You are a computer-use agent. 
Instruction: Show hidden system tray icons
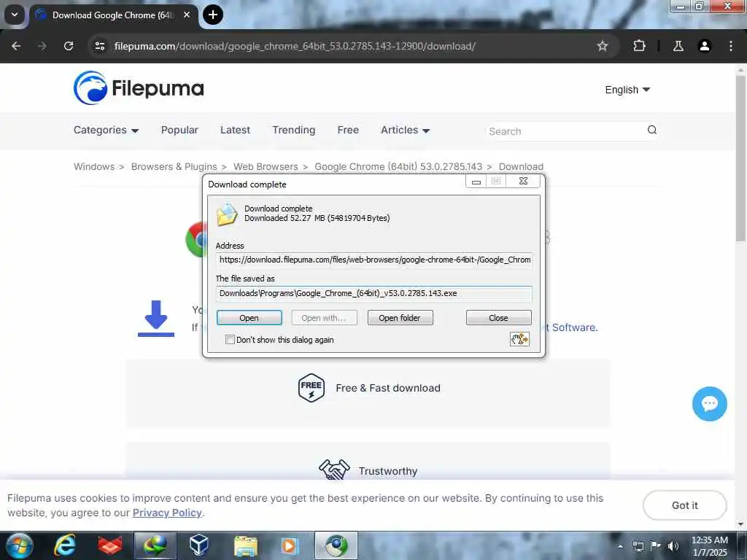click(x=620, y=546)
